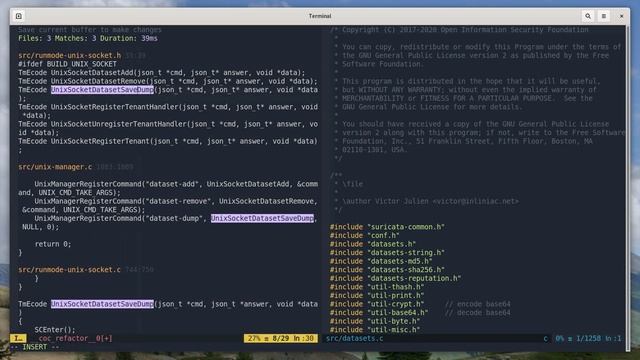
Task: Click the '0% 1/1258 ln :1' position indicator
Action: (588, 338)
